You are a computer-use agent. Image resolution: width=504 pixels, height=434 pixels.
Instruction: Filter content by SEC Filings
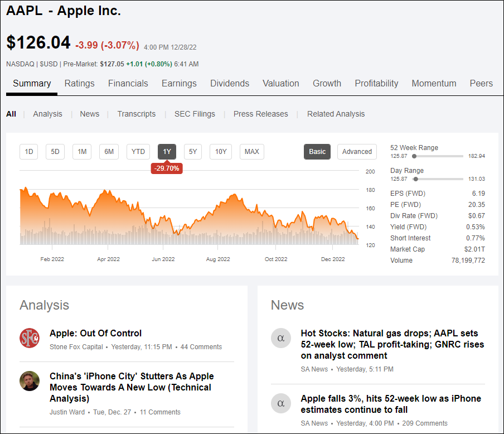tap(195, 114)
